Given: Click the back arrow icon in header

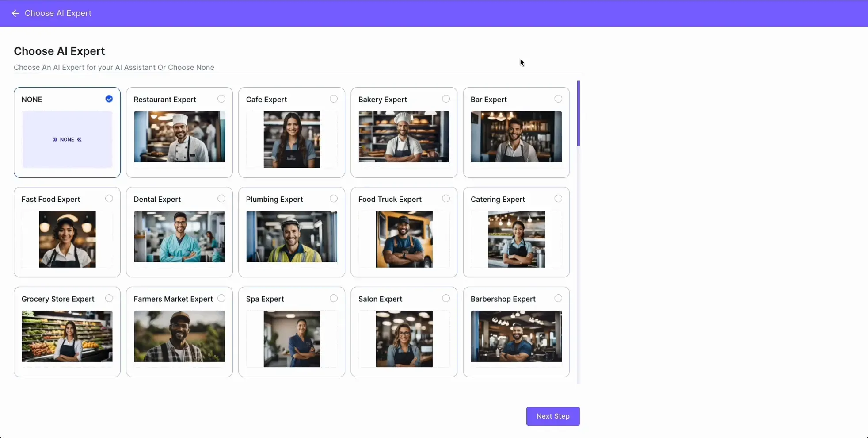Looking at the screenshot, I should pyautogui.click(x=15, y=13).
